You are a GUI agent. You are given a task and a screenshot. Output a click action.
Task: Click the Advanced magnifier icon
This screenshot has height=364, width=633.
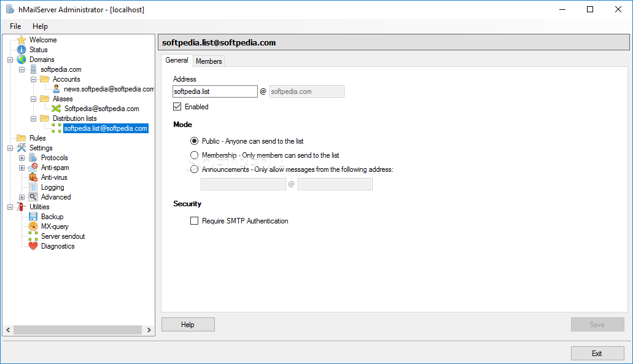pyautogui.click(x=33, y=197)
